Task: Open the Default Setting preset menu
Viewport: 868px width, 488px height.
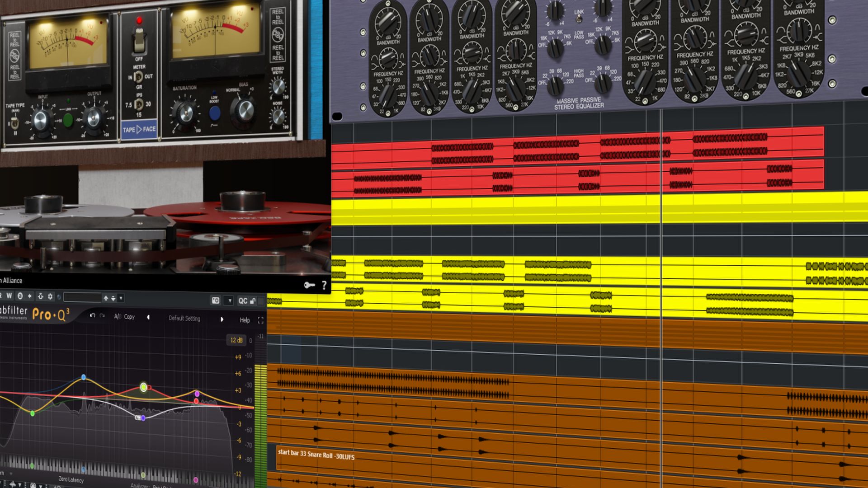Action: [184, 318]
